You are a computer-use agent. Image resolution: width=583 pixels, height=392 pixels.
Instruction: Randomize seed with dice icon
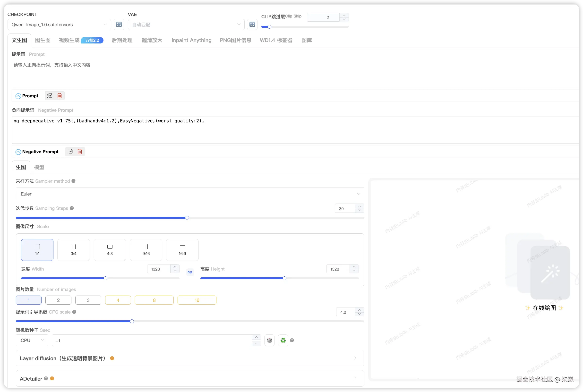coord(269,340)
